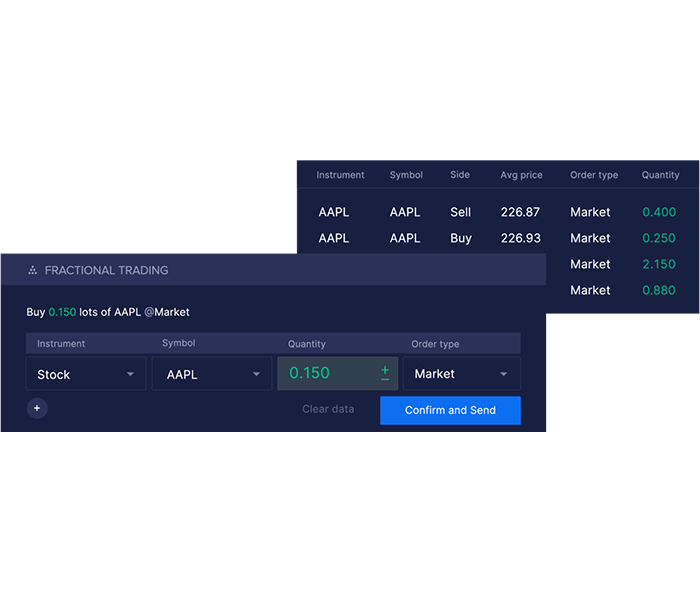
Task: Click the Order type header in orders table
Action: coord(594,175)
